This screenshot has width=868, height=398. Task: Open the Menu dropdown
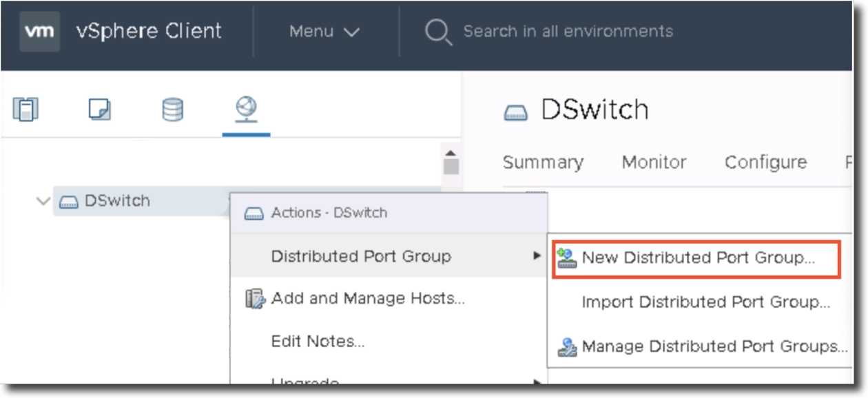point(324,32)
